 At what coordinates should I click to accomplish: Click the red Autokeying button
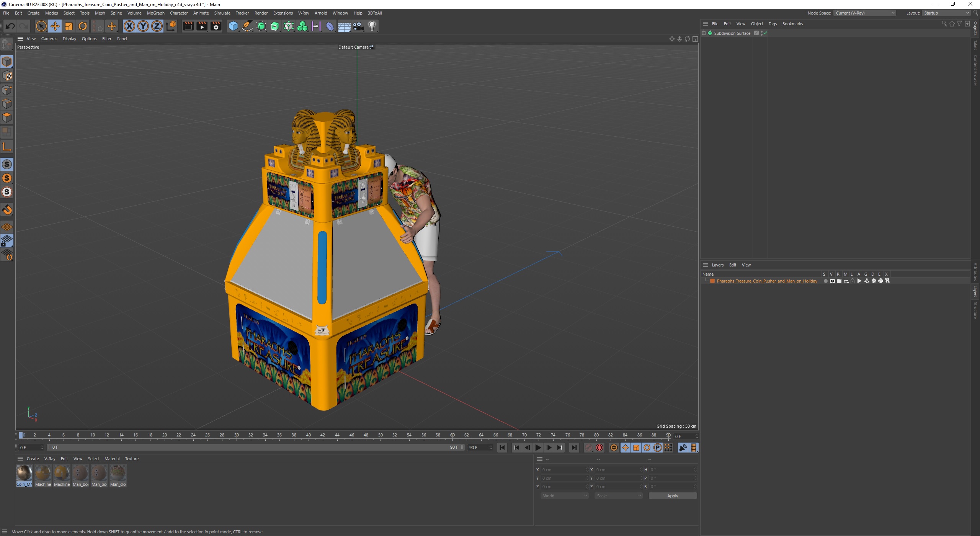(x=599, y=448)
